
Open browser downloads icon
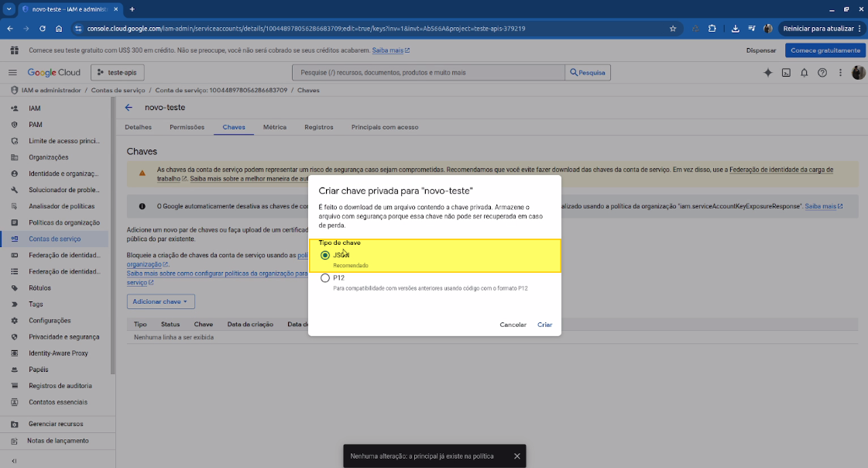[735, 28]
